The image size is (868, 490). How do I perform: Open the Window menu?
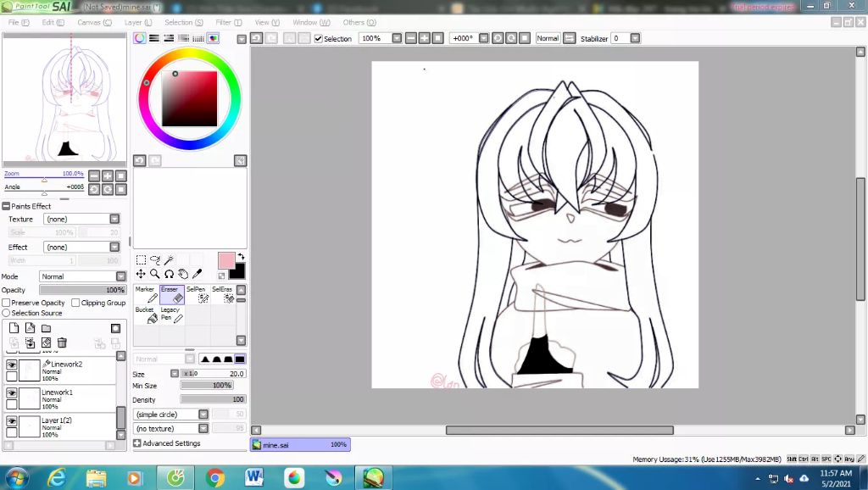[311, 22]
